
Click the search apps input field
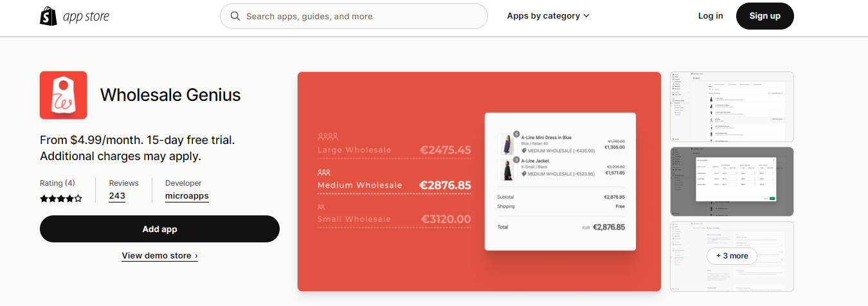(354, 16)
